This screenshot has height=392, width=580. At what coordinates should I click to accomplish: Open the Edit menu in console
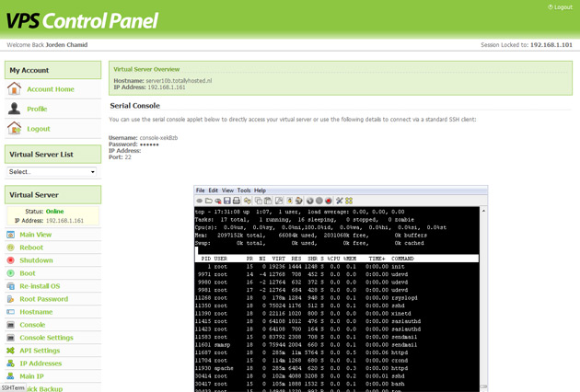coord(214,190)
